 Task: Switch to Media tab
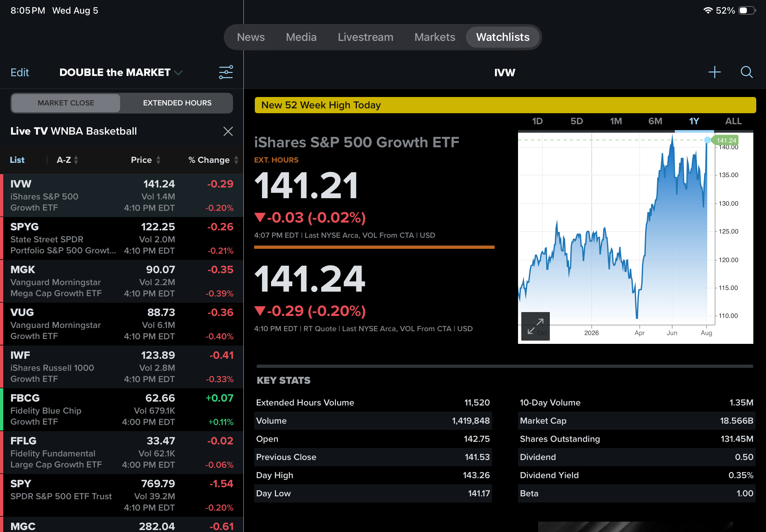(301, 37)
